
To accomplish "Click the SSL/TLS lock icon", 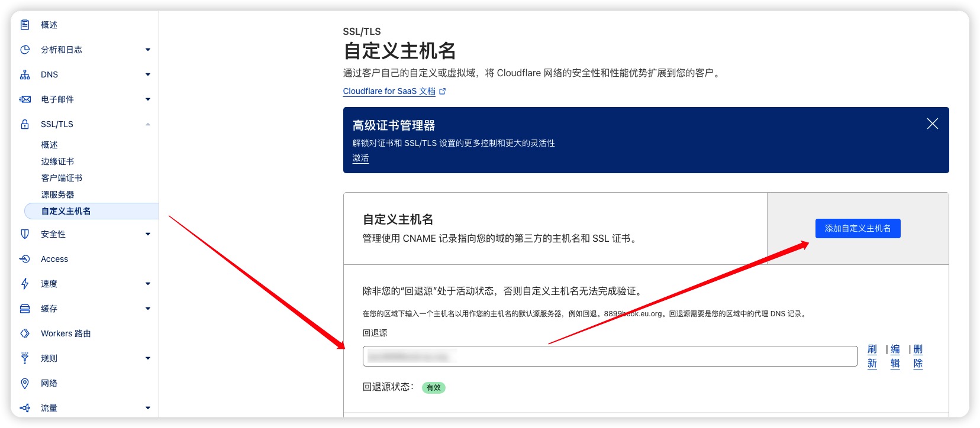I will pyautogui.click(x=25, y=124).
